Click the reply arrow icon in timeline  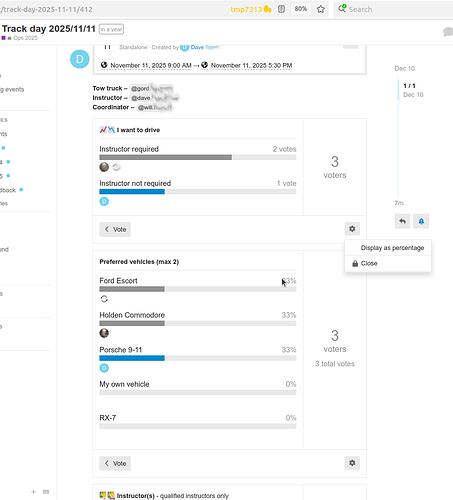(402, 221)
